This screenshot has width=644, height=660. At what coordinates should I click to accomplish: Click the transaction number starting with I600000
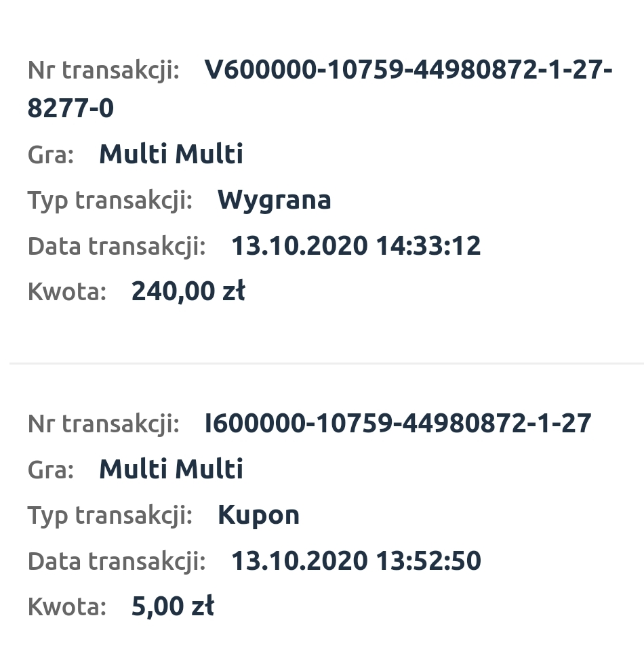[398, 424]
